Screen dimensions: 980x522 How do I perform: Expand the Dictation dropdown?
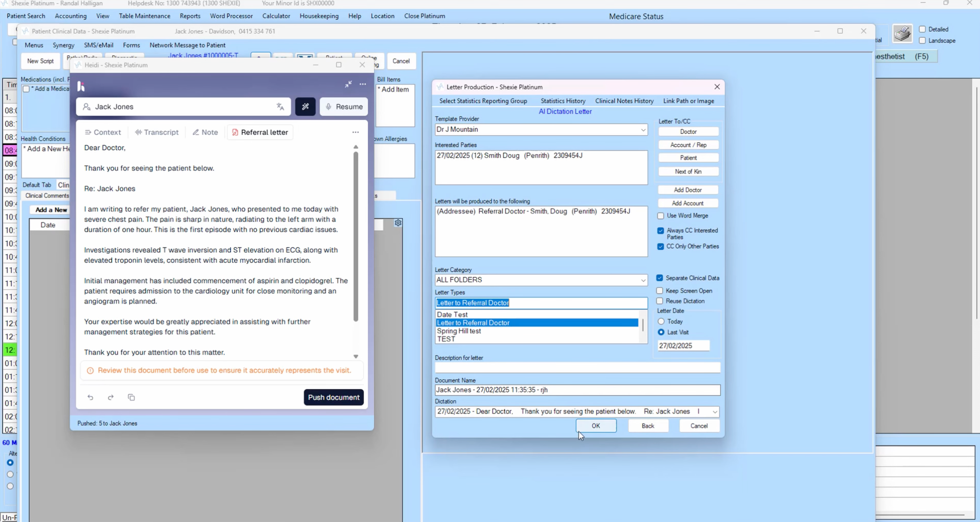[714, 412]
